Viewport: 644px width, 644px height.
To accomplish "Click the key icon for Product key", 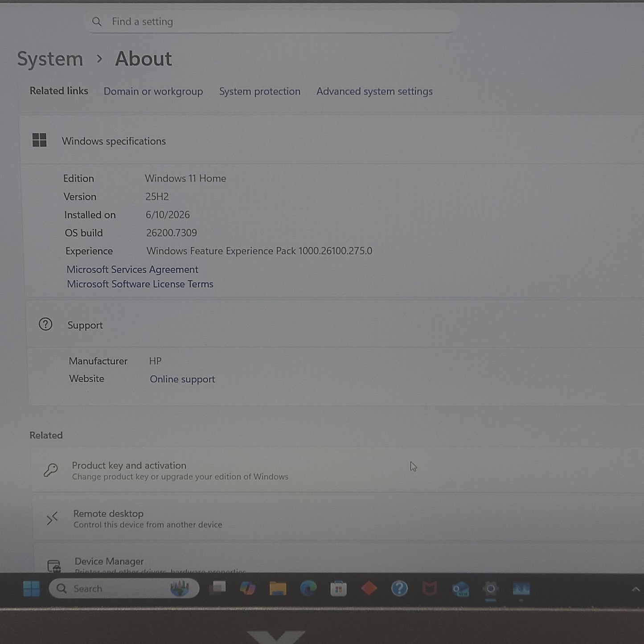I will click(x=50, y=470).
